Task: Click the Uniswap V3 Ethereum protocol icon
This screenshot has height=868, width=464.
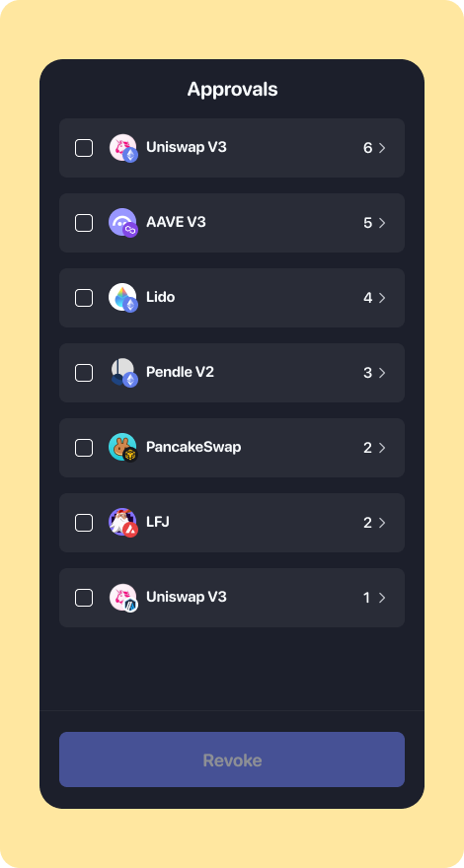Action: [123, 148]
